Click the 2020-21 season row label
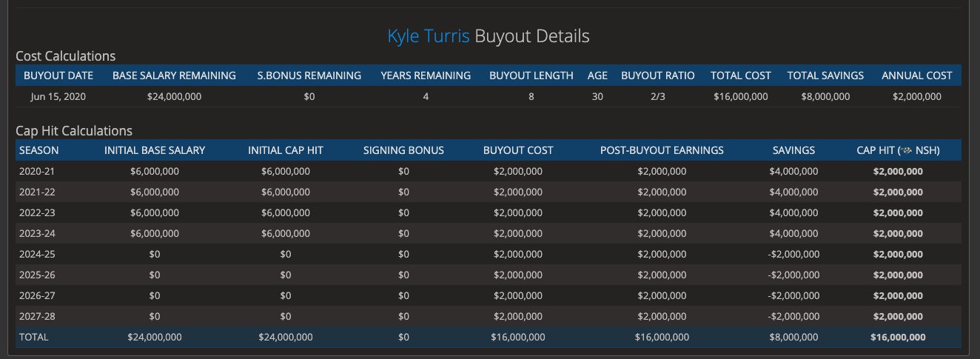 click(37, 171)
